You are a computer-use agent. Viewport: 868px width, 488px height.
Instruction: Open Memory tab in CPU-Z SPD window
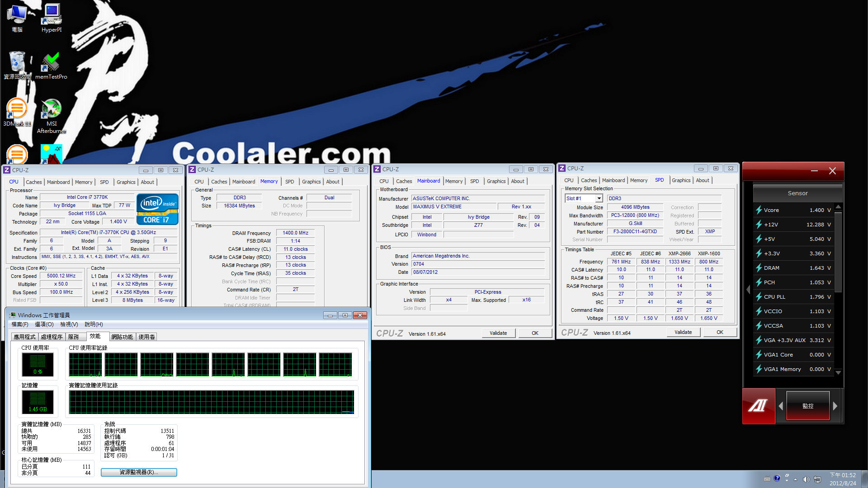point(639,180)
